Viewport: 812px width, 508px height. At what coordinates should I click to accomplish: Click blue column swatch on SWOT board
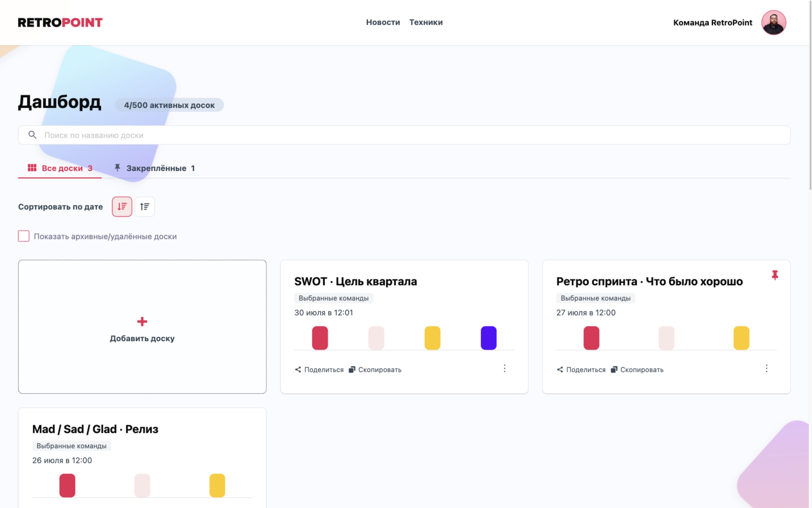pos(488,338)
